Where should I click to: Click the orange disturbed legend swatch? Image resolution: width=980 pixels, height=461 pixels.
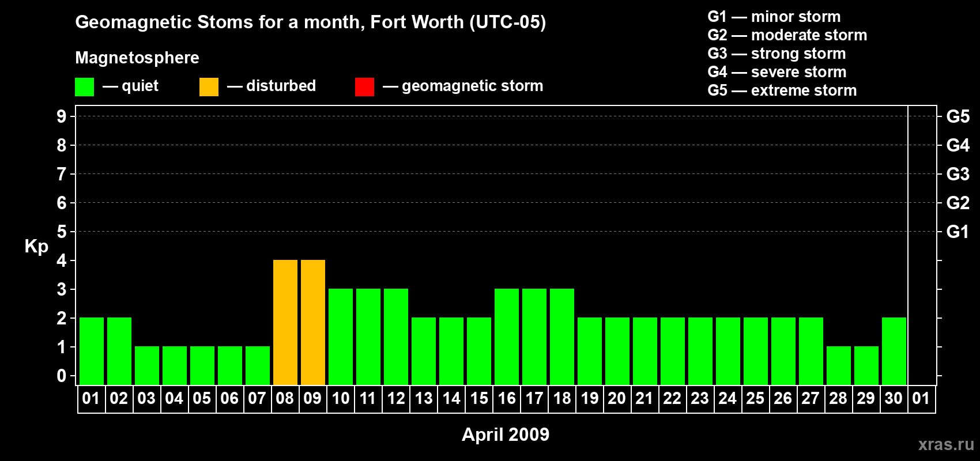click(x=209, y=87)
